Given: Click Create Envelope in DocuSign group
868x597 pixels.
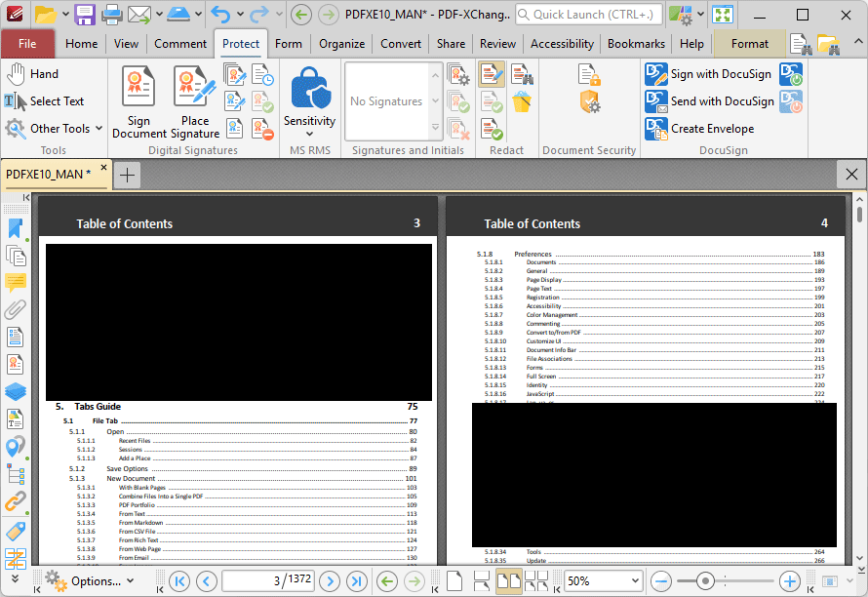Looking at the screenshot, I should click(x=699, y=129).
